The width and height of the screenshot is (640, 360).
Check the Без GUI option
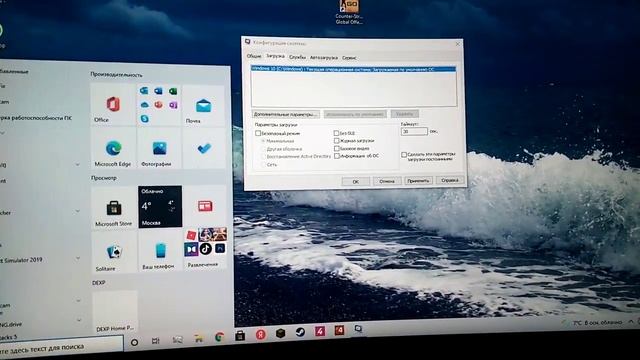(x=336, y=133)
